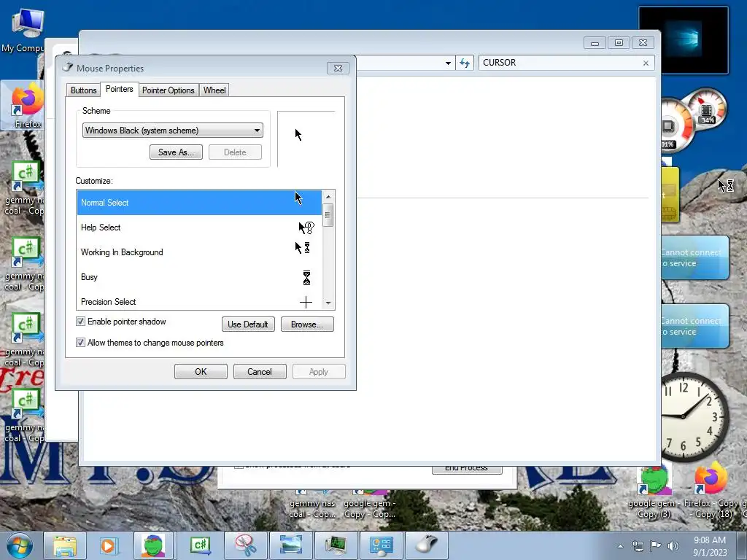This screenshot has height=560, width=747.
Task: Show hidden system tray icons
Action: point(620,546)
